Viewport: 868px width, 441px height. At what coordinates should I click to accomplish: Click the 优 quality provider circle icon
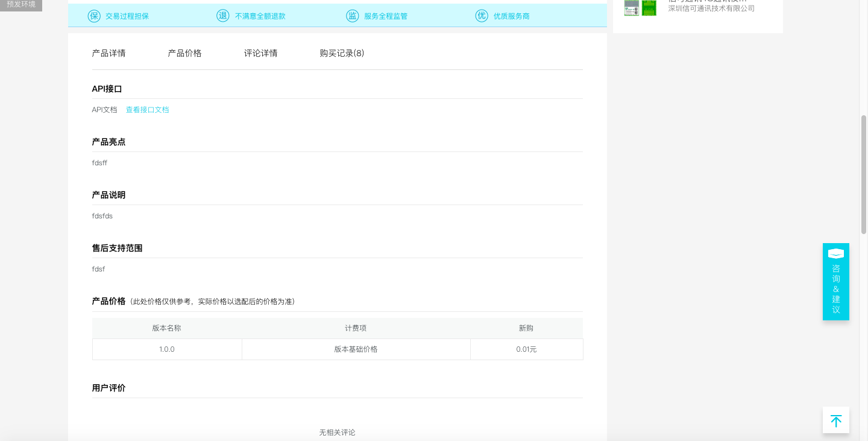pyautogui.click(x=482, y=16)
